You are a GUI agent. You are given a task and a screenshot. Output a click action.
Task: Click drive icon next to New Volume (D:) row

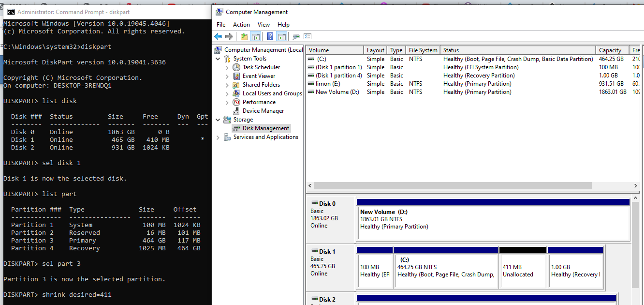click(312, 92)
